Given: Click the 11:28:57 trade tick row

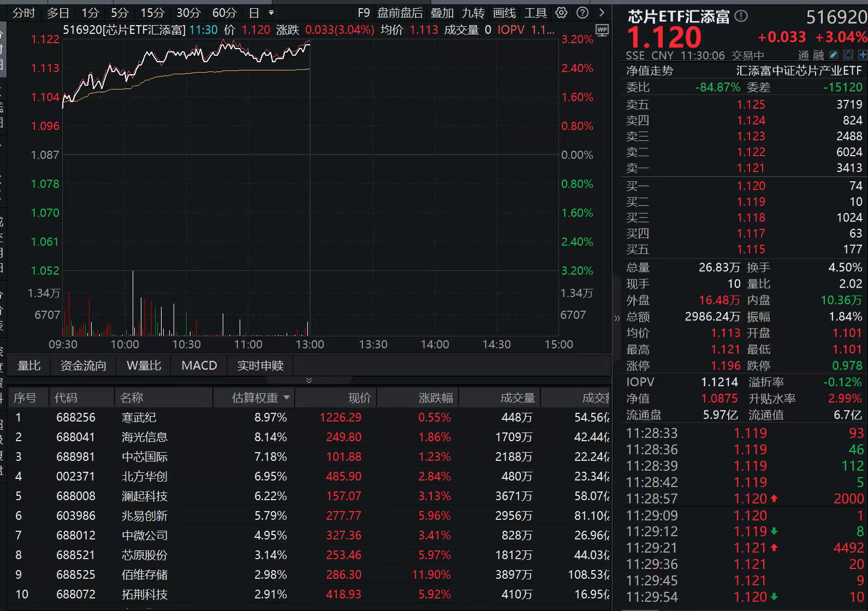Looking at the screenshot, I should tap(745, 499).
